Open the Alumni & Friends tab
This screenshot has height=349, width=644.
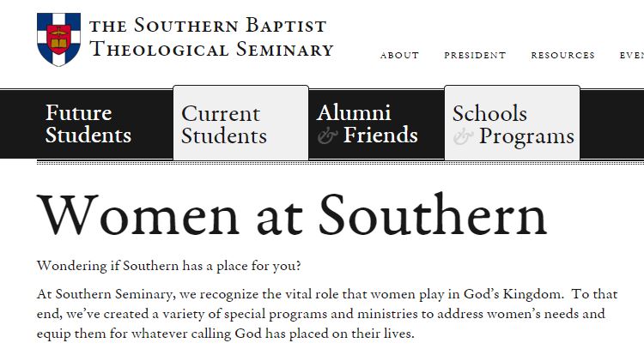(367, 124)
